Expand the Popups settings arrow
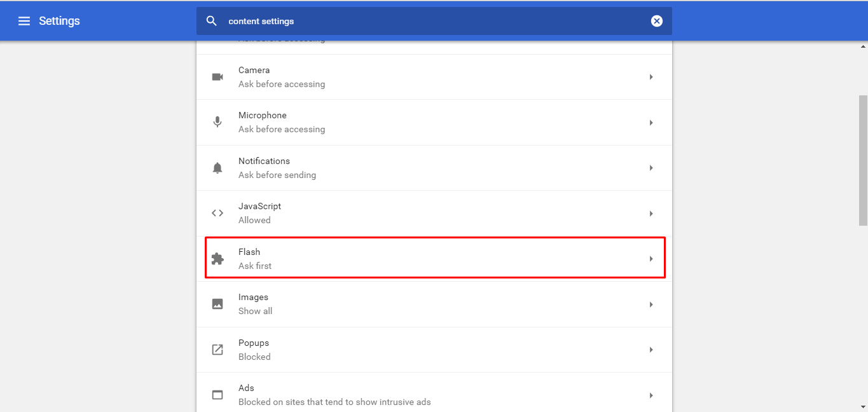This screenshot has width=868, height=412. [651, 350]
